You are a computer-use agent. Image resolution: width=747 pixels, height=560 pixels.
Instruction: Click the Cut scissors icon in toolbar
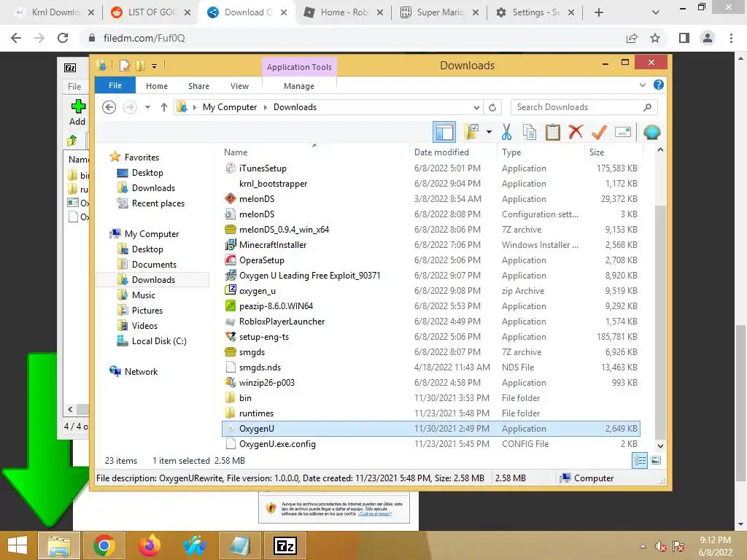pyautogui.click(x=506, y=132)
